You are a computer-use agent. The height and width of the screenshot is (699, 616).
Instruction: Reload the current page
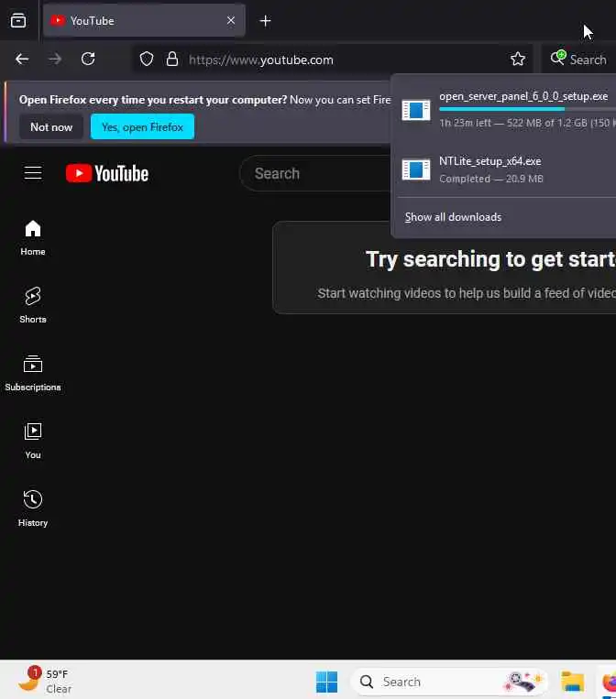[x=88, y=59]
